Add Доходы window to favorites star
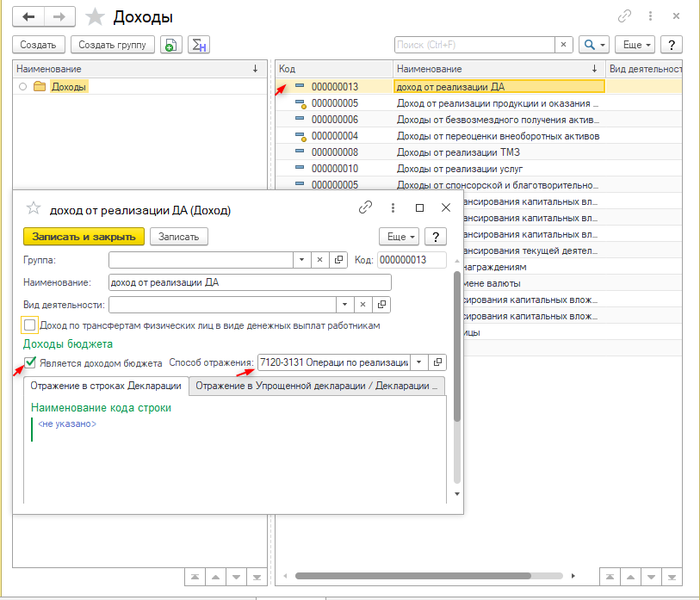700x600 pixels. 95,17
